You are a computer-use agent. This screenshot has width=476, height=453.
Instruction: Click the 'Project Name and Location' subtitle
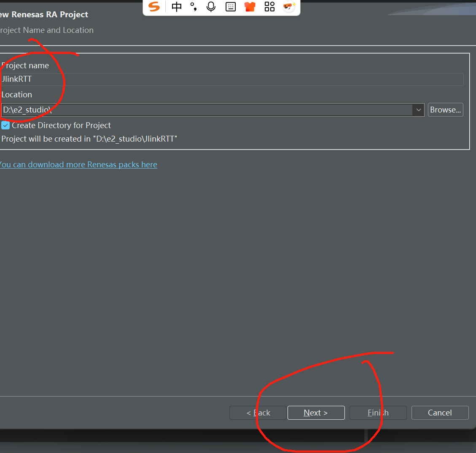(x=46, y=30)
